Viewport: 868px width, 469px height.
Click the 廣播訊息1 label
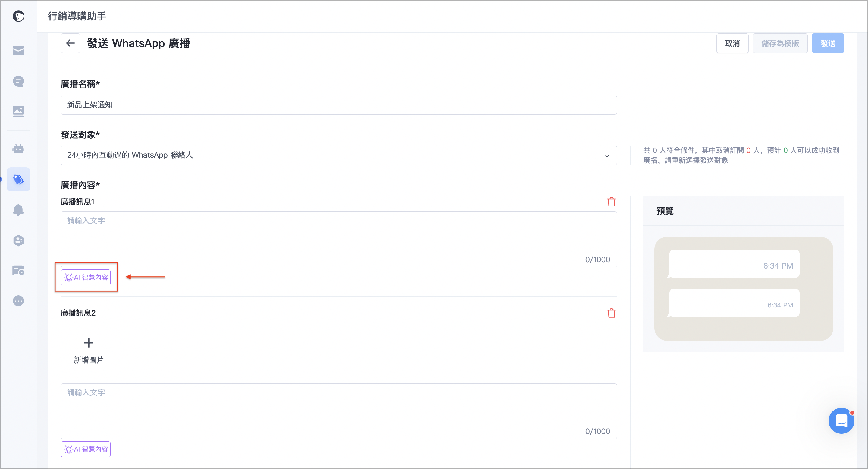click(x=77, y=202)
